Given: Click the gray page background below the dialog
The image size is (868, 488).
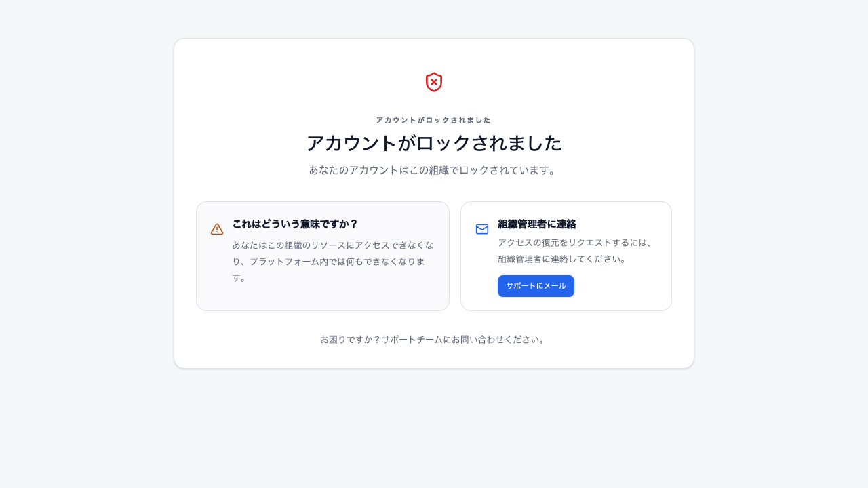Looking at the screenshot, I should 434,428.
